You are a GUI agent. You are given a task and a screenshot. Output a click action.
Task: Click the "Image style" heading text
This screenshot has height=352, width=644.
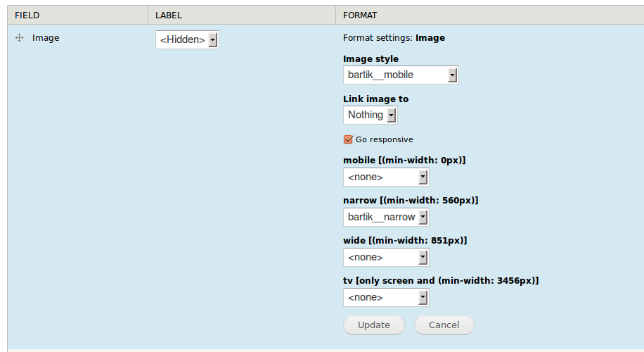[x=371, y=59]
